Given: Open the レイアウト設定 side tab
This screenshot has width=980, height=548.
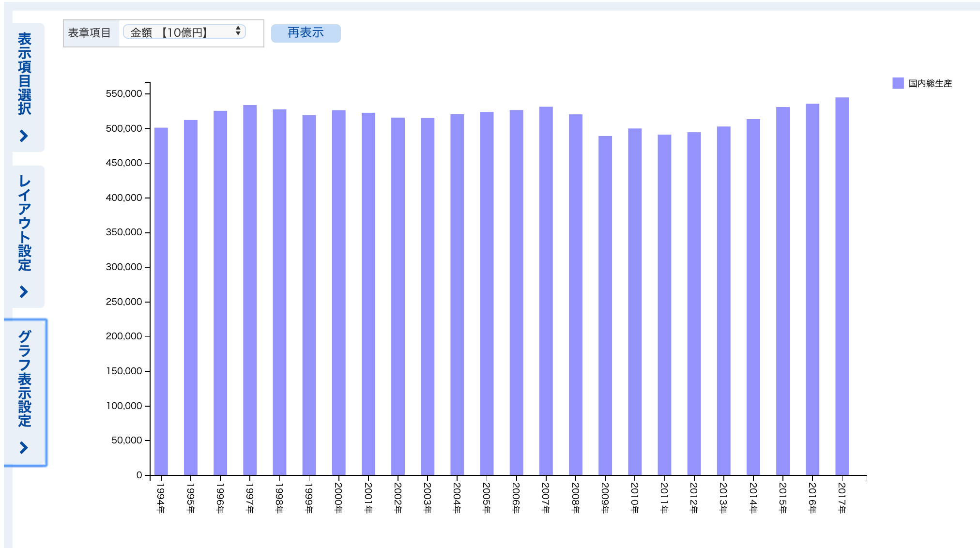Looking at the screenshot, I should click(25, 223).
